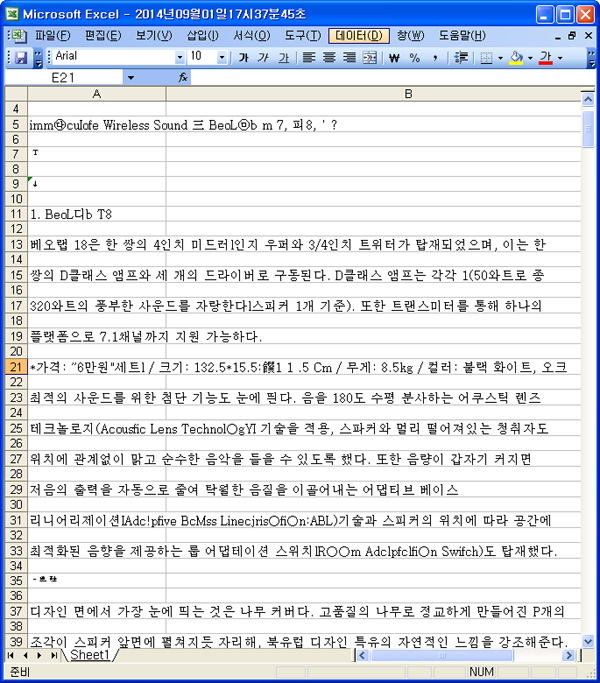The height and width of the screenshot is (683, 600).
Task: Click the fill color paint bucket
Action: click(516, 57)
